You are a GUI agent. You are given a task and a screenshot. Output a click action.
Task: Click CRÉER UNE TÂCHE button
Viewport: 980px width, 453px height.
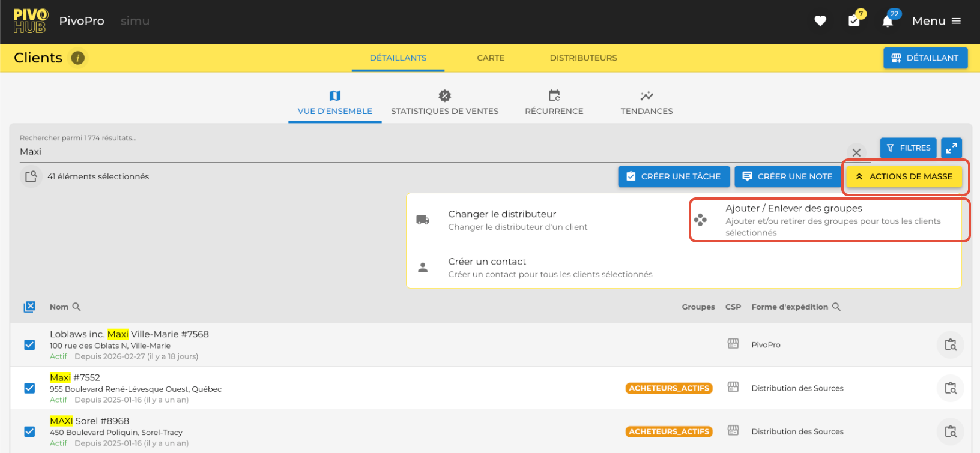click(x=674, y=176)
